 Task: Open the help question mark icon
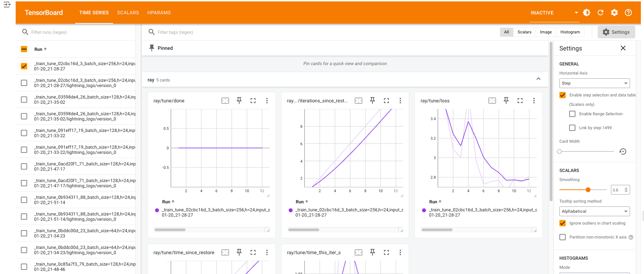(x=628, y=13)
